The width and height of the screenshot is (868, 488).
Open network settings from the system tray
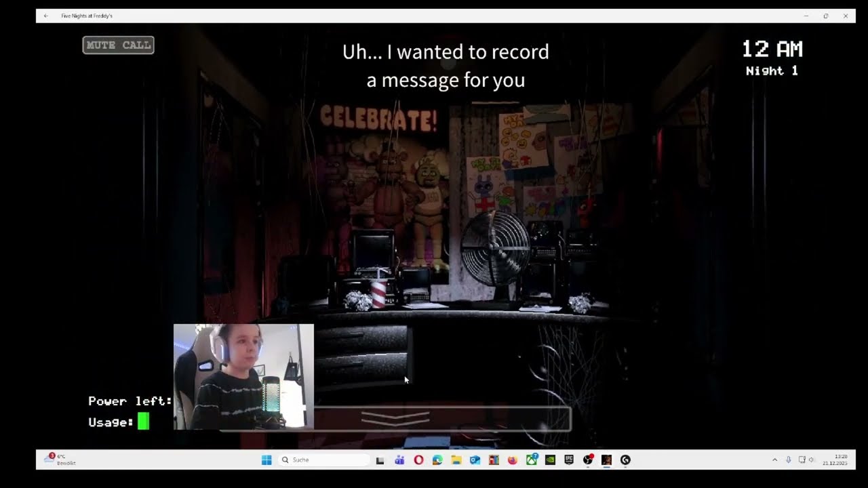point(802,460)
